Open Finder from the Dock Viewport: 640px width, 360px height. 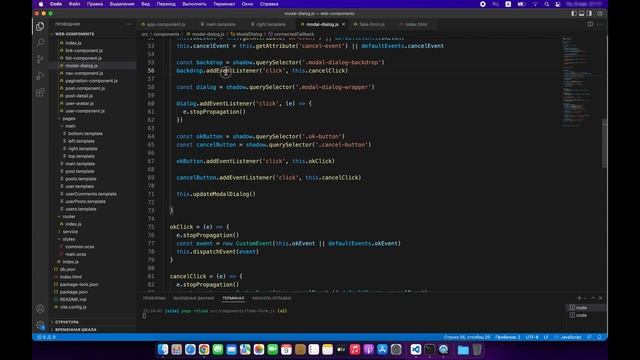(163, 349)
